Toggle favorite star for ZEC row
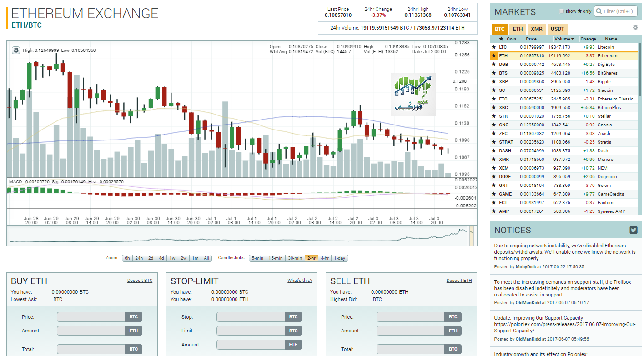Screen dimensions: 644x356 coord(493,133)
